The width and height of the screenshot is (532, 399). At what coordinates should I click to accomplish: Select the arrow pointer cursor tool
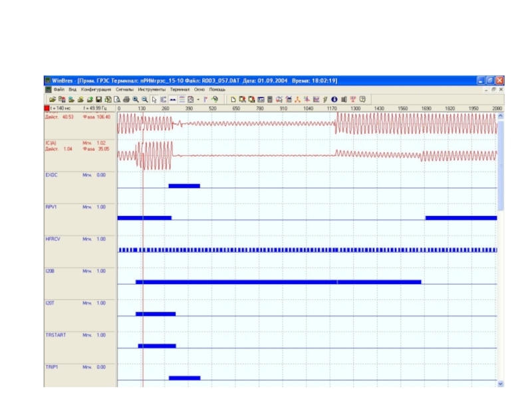[154, 99]
